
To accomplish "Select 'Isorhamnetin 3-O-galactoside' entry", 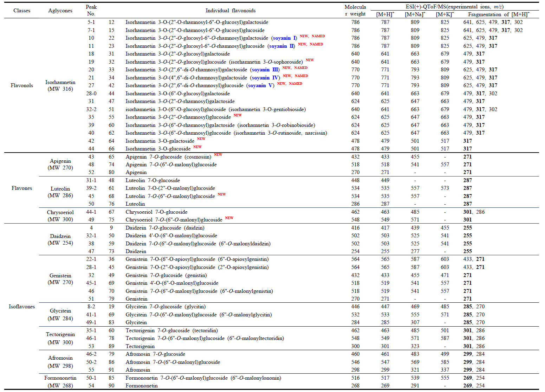I will coord(160,141).
